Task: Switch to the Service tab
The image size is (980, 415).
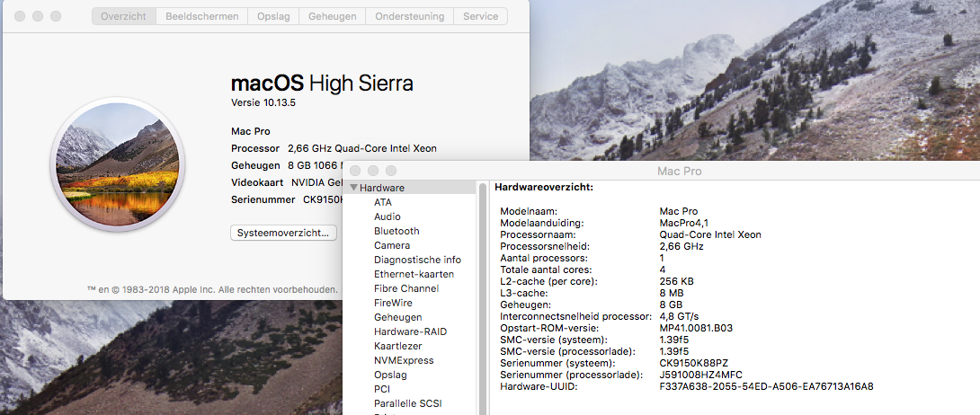Action: click(481, 16)
